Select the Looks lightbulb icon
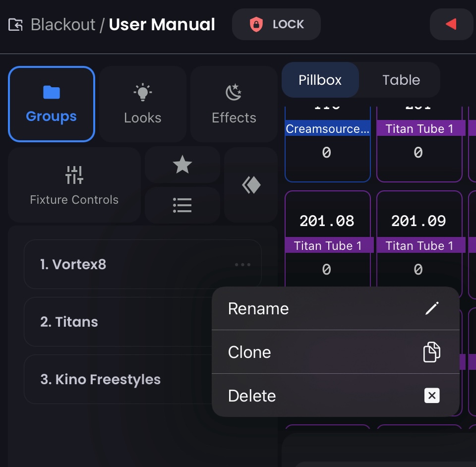Image resolution: width=476 pixels, height=467 pixels. coord(142,91)
